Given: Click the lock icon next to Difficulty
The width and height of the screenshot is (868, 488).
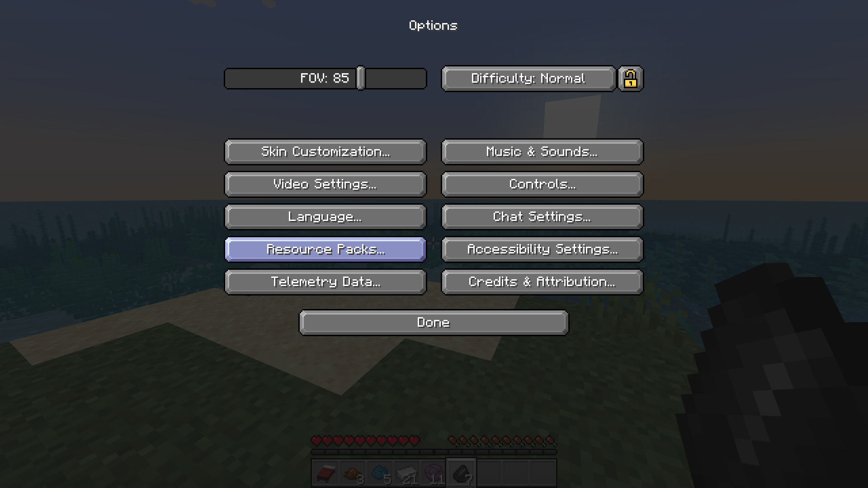Looking at the screenshot, I should pyautogui.click(x=631, y=78).
